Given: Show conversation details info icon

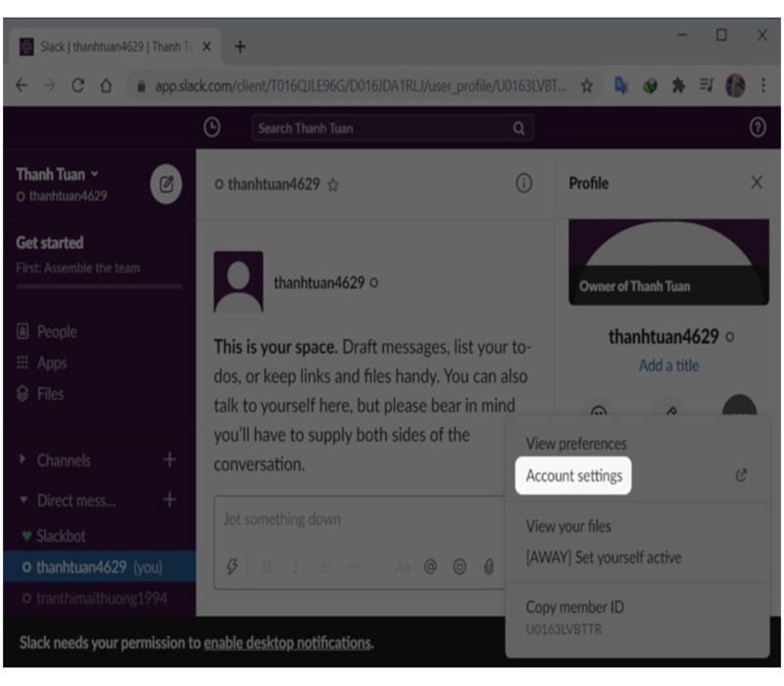Looking at the screenshot, I should tap(523, 183).
